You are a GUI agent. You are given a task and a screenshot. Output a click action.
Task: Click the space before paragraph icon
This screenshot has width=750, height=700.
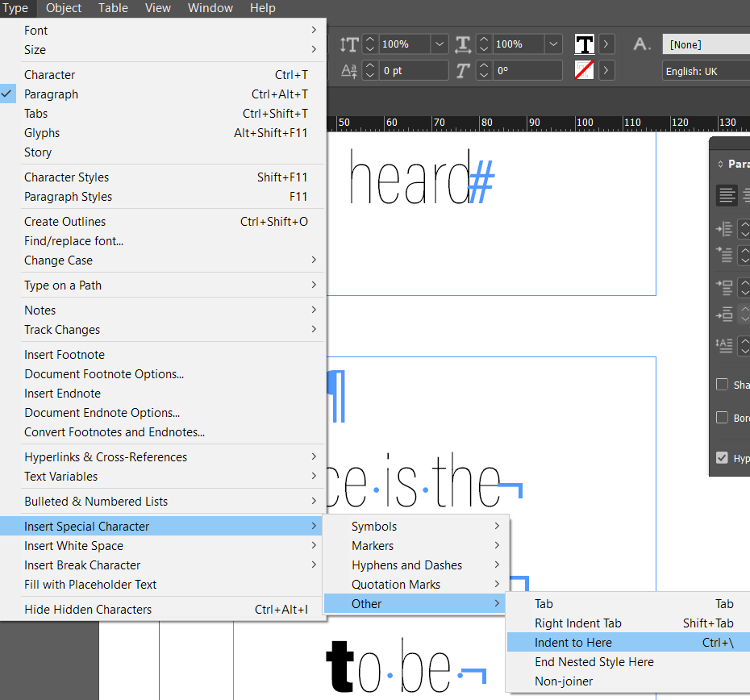click(723, 287)
